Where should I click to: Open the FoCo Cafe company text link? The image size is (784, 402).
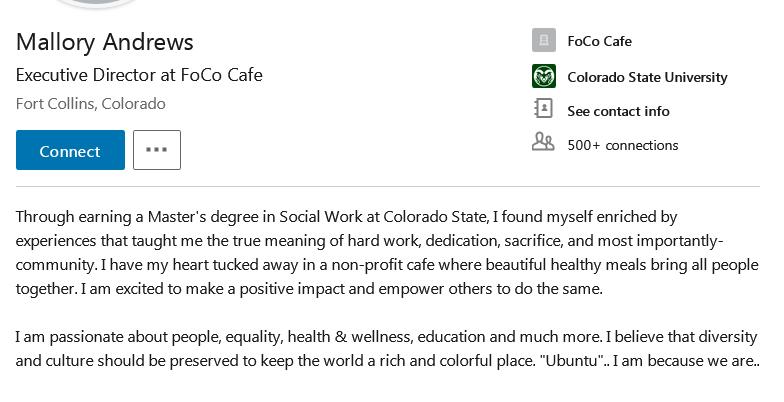click(599, 41)
